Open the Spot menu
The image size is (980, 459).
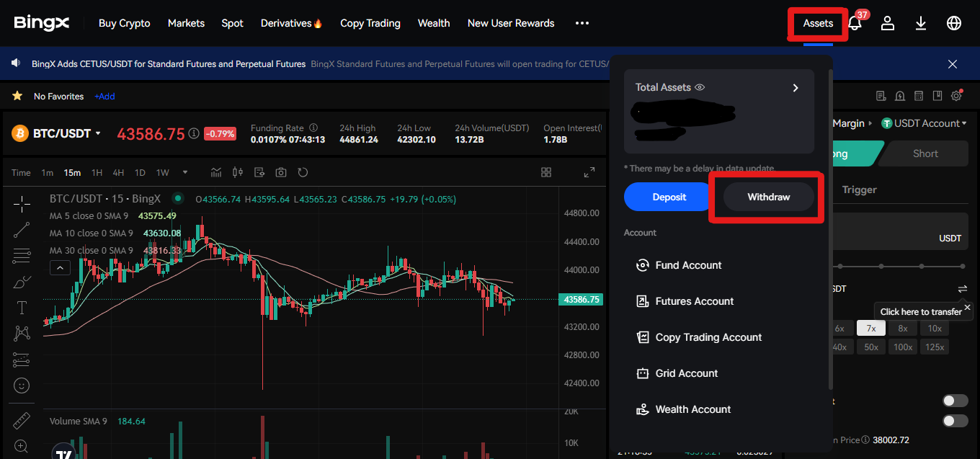click(233, 23)
